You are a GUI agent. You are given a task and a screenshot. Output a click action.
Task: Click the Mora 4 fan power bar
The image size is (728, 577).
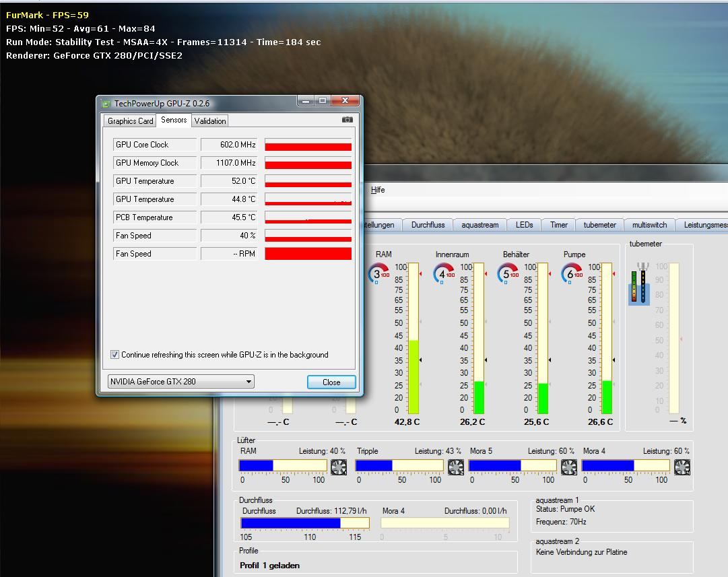626,466
